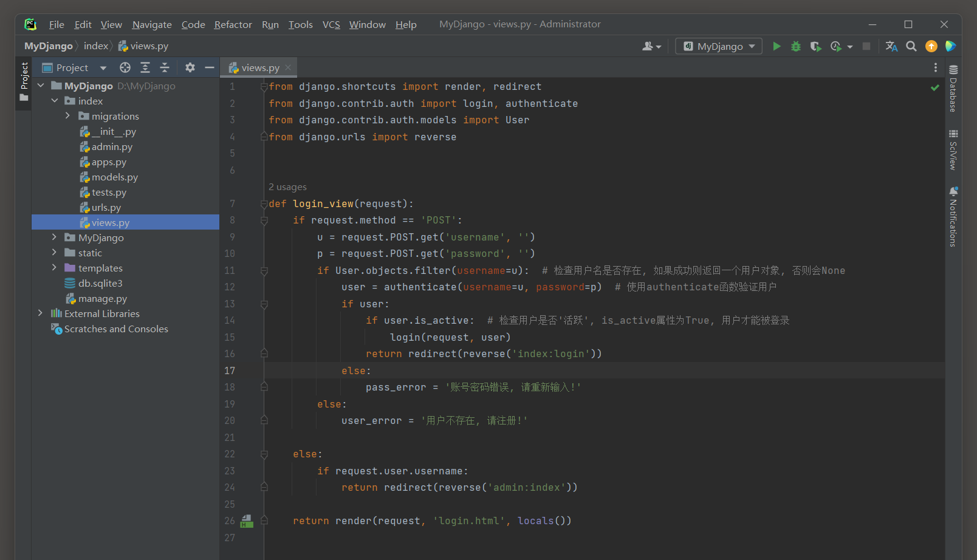The width and height of the screenshot is (977, 560).
Task: Click Select Opened File crosshair icon
Action: click(125, 67)
